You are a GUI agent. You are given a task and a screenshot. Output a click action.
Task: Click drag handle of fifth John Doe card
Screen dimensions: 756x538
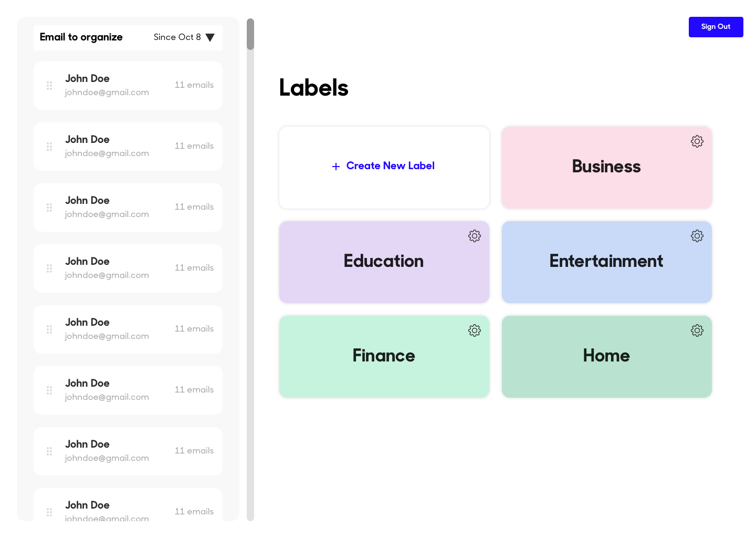pos(49,329)
